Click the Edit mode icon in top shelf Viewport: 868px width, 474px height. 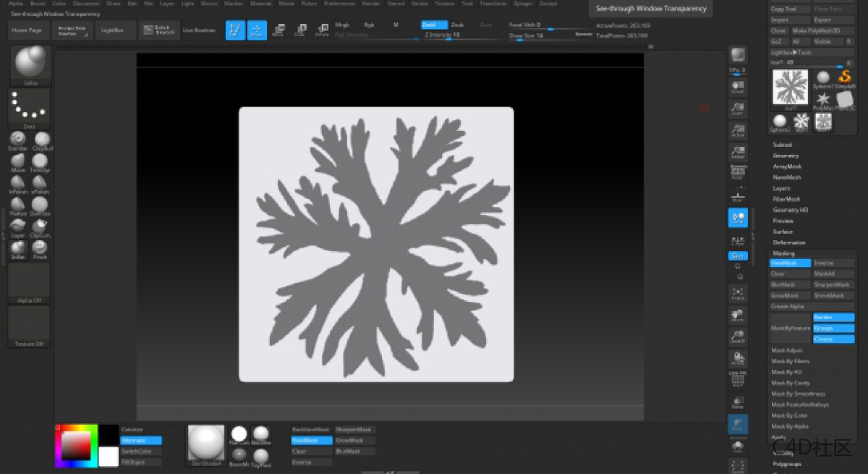235,30
